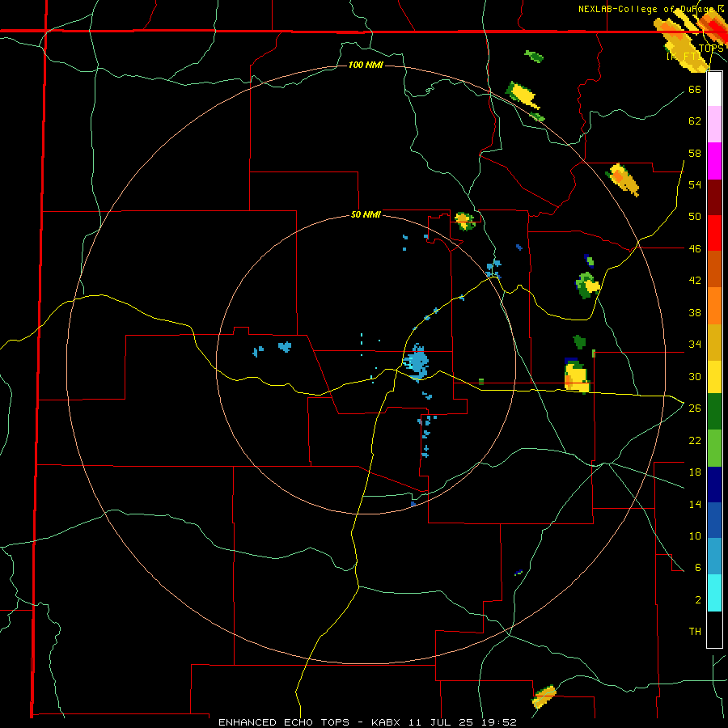
Task: Click the legend value '6'
Action: click(697, 568)
